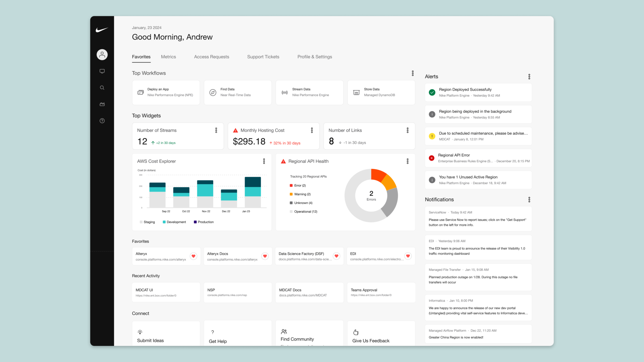Toggle the EDI favorite heart

tap(408, 256)
